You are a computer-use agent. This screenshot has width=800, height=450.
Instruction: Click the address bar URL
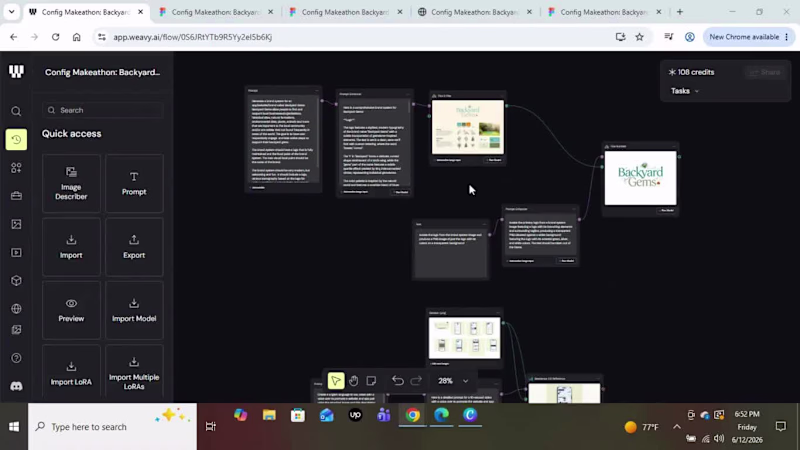tap(192, 37)
